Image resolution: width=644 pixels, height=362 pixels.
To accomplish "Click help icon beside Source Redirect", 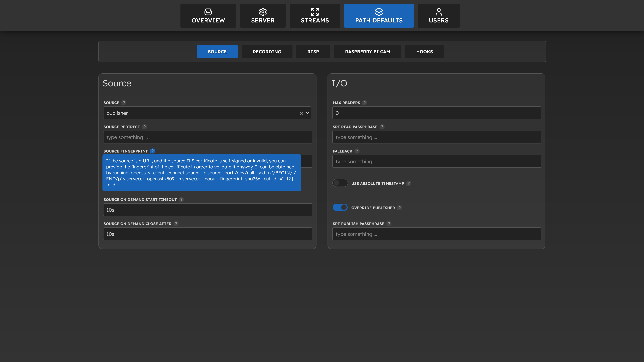I will (145, 127).
